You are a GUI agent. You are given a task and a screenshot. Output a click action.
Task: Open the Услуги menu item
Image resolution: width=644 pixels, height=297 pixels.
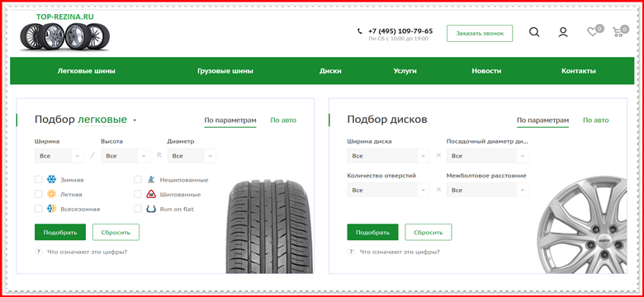click(x=405, y=71)
